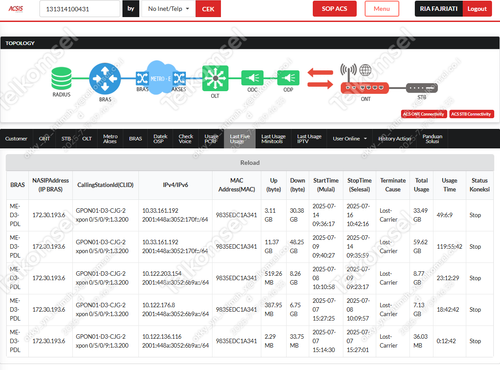Select the green OLT icon
This screenshot has height=370, width=500.
point(215,78)
